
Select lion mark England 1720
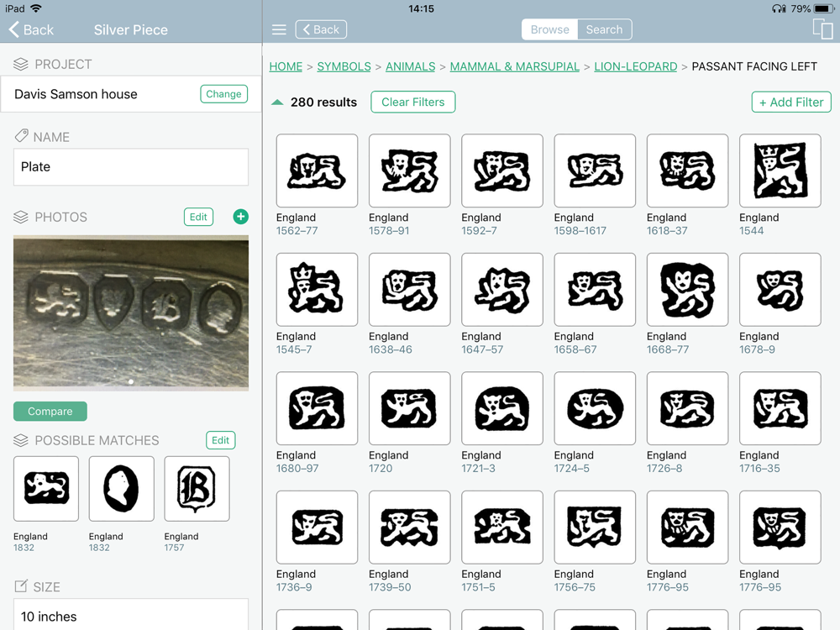tap(409, 408)
